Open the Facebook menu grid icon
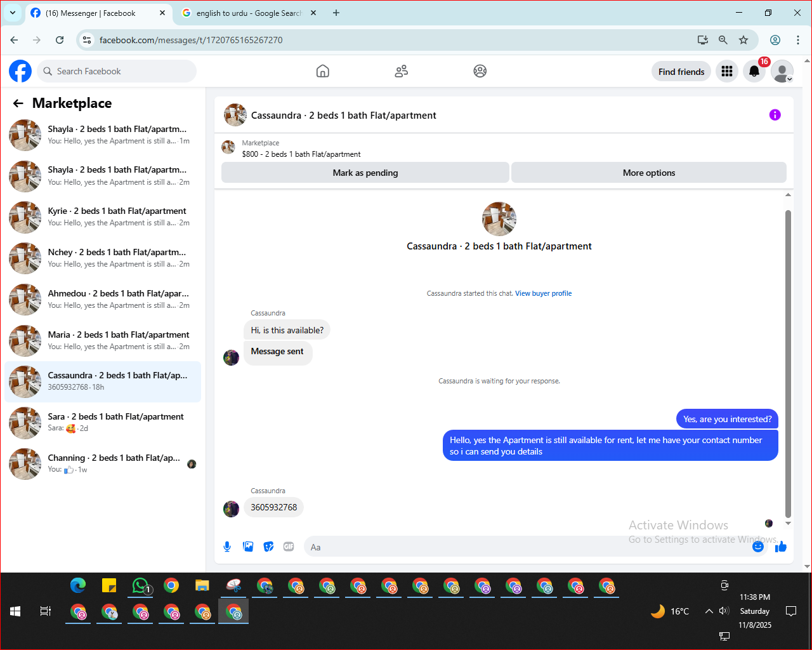The height and width of the screenshot is (650, 812). [727, 71]
